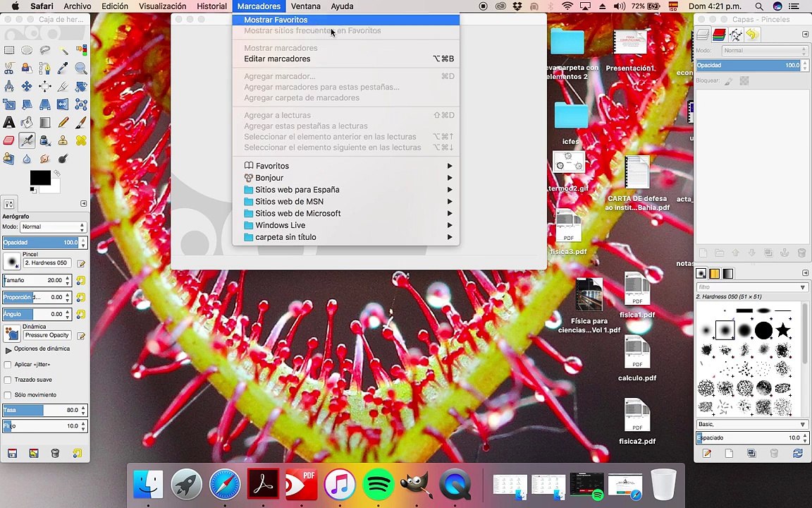The image size is (812, 508).
Task: Expand Sitios web de MSN submenu
Action: [x=346, y=202]
